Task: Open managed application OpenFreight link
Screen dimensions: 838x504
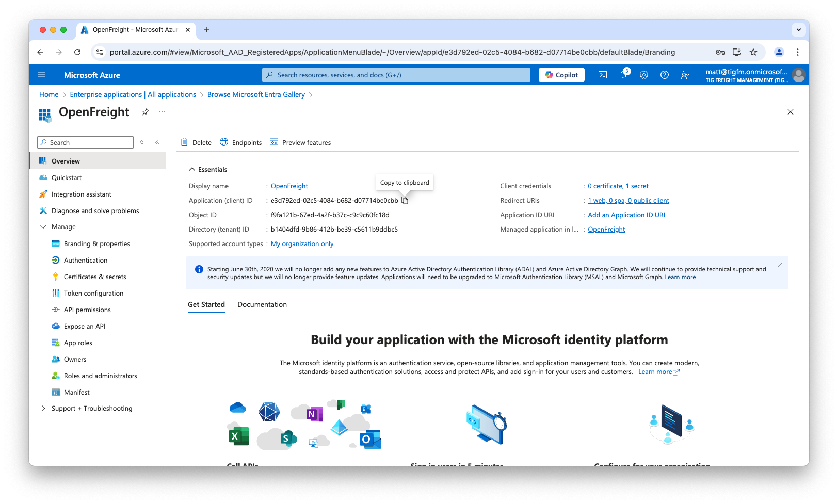Action: coord(606,230)
